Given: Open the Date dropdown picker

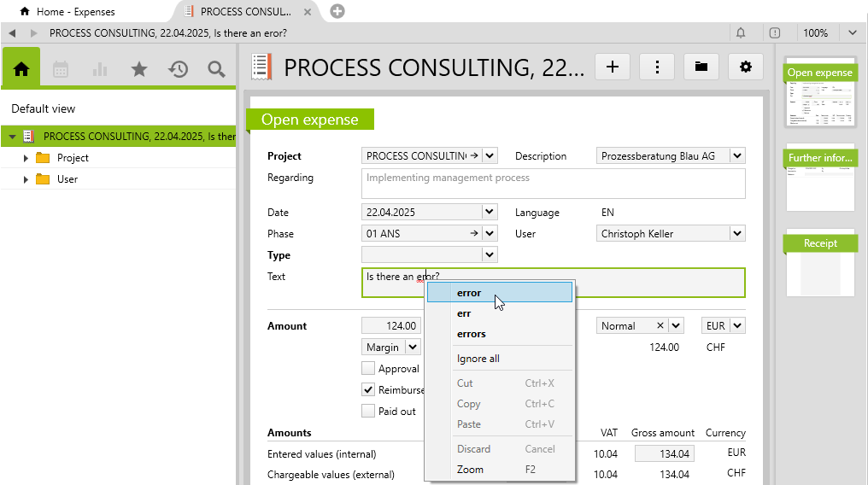Looking at the screenshot, I should (x=489, y=212).
